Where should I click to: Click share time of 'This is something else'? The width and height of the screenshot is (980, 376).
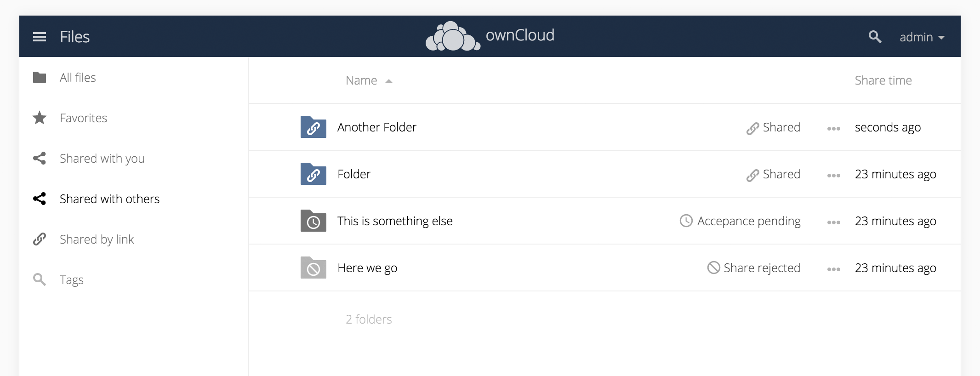click(895, 221)
